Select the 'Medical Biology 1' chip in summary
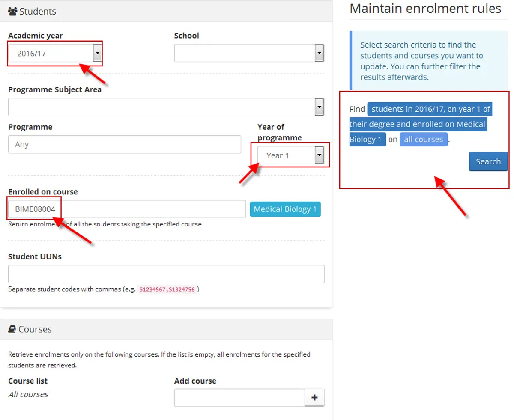 tap(367, 139)
